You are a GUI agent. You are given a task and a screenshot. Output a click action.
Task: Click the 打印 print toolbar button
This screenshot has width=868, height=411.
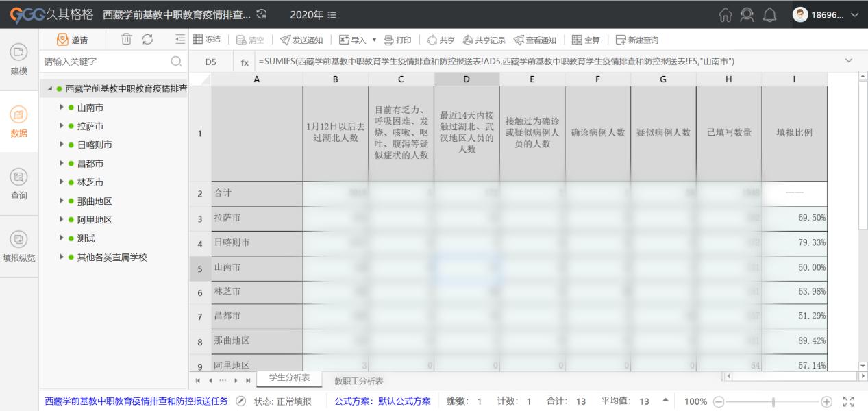pos(397,40)
